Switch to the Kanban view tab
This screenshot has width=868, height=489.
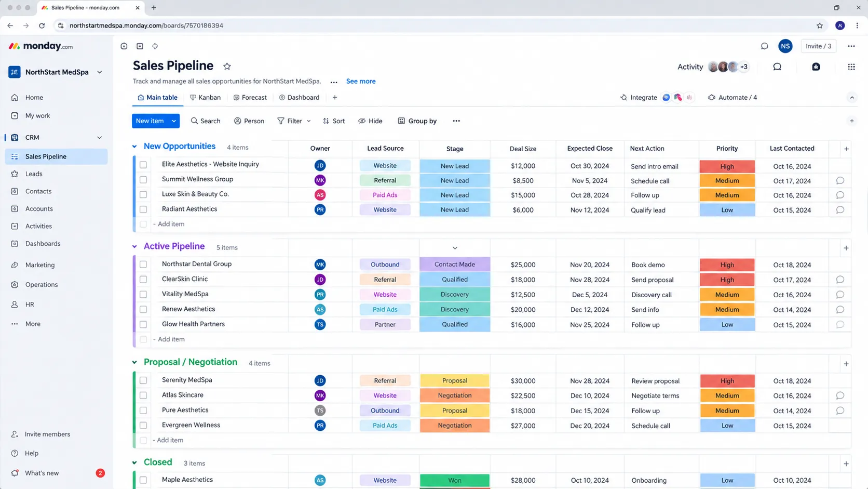205,98
